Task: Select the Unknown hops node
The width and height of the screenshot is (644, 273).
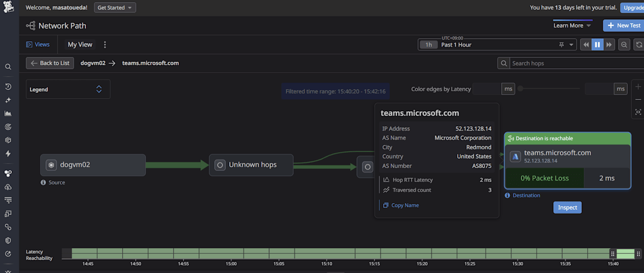Action: point(251,165)
